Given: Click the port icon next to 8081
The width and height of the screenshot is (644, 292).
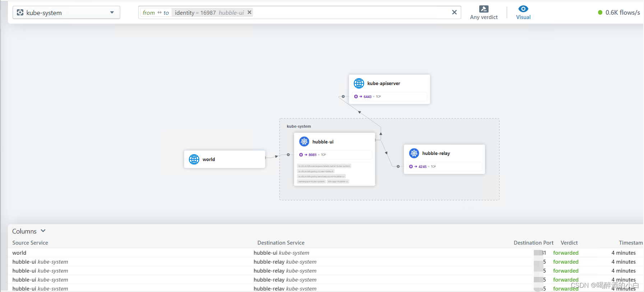Looking at the screenshot, I should pos(301,155).
